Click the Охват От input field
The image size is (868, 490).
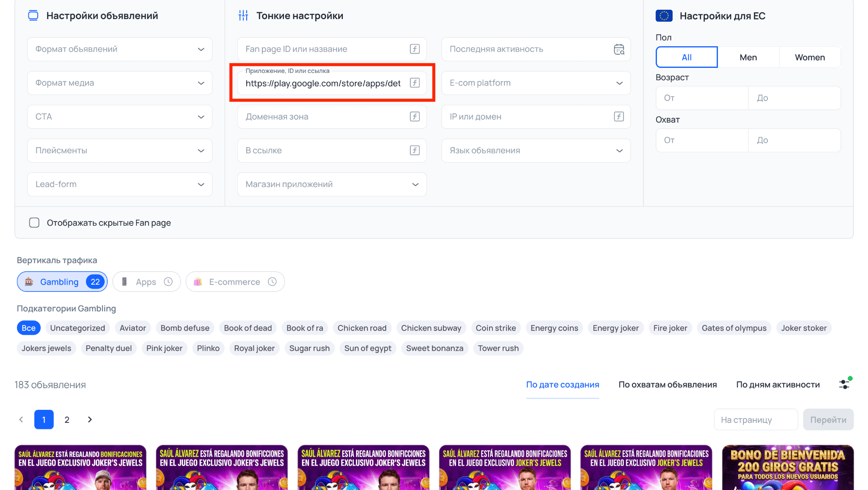tap(702, 140)
